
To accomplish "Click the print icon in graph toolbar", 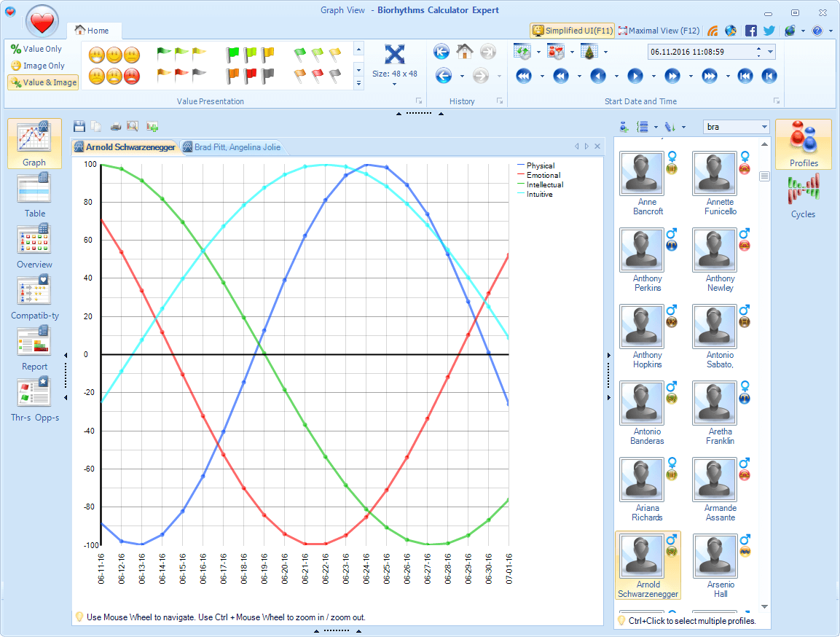I will pos(116,126).
